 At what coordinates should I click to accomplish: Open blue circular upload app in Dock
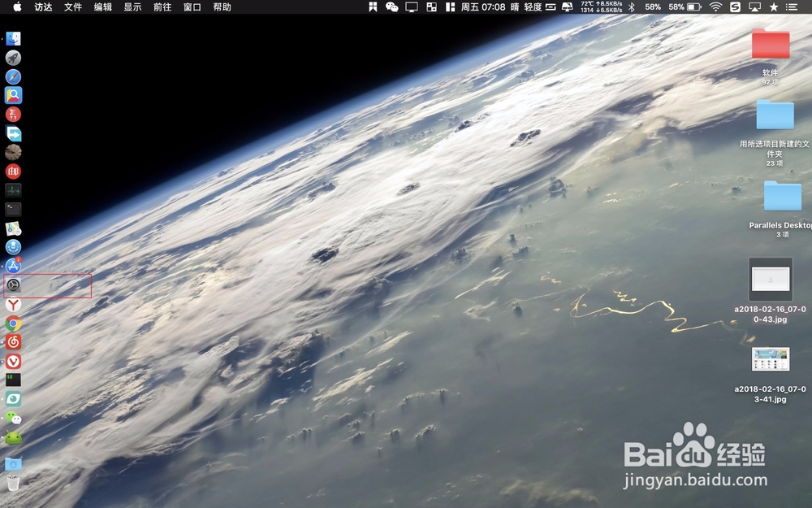[x=13, y=247]
